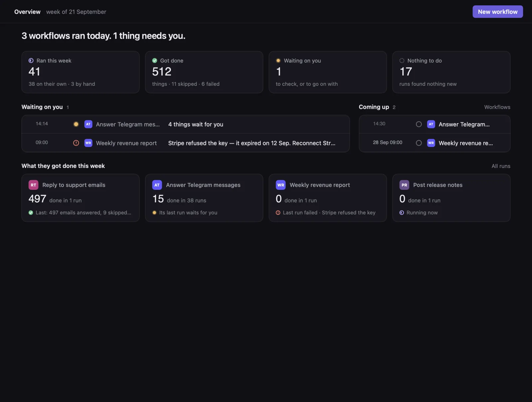This screenshot has height=402, width=532.
Task: Click 'Last run failed · Stripe refused the key'
Action: coord(329,212)
